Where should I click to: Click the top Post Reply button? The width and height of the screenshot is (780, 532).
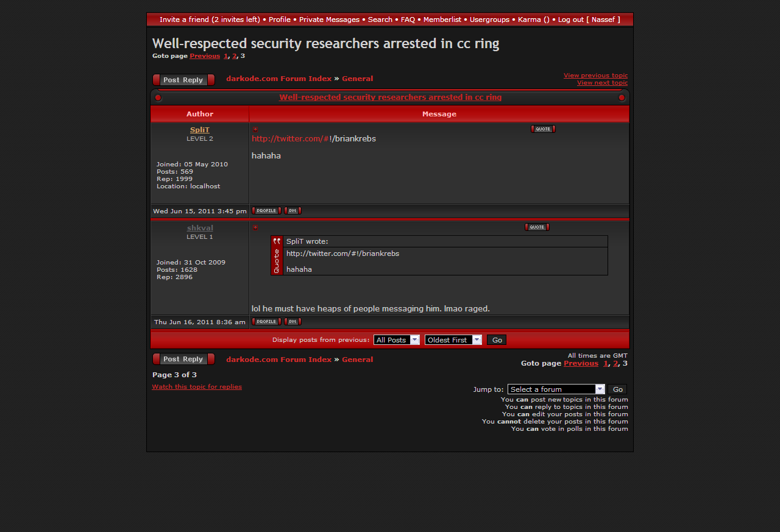183,80
